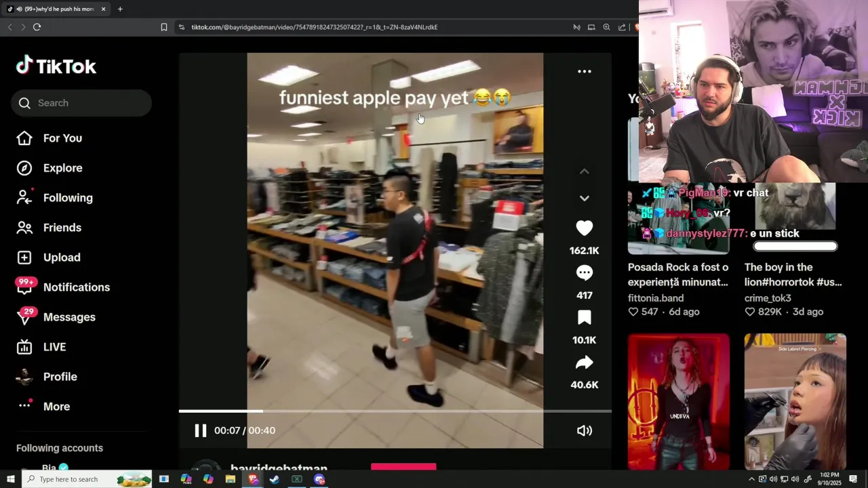Click the Following person icon
The width and height of the screenshot is (868, 488).
click(24, 197)
